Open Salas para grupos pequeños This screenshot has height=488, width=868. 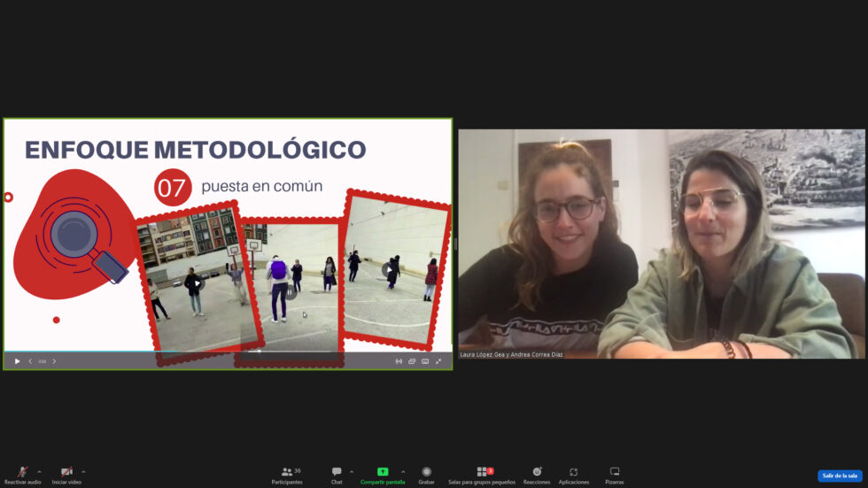(483, 473)
